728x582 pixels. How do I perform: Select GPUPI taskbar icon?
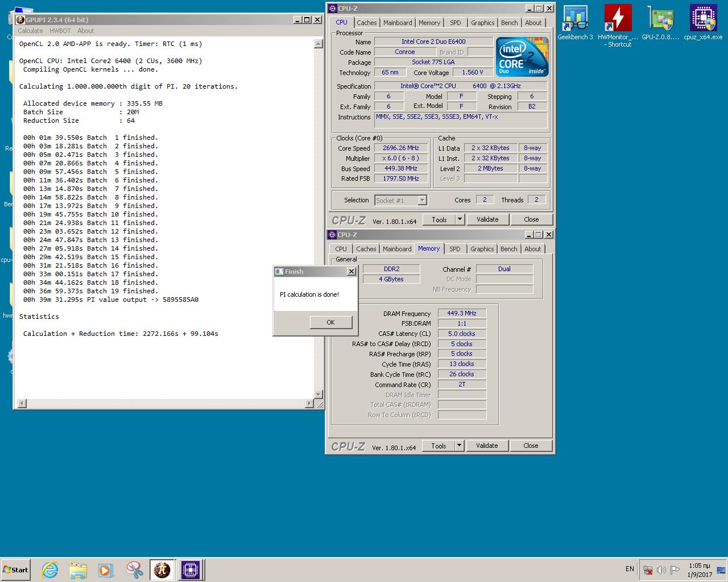point(162,570)
